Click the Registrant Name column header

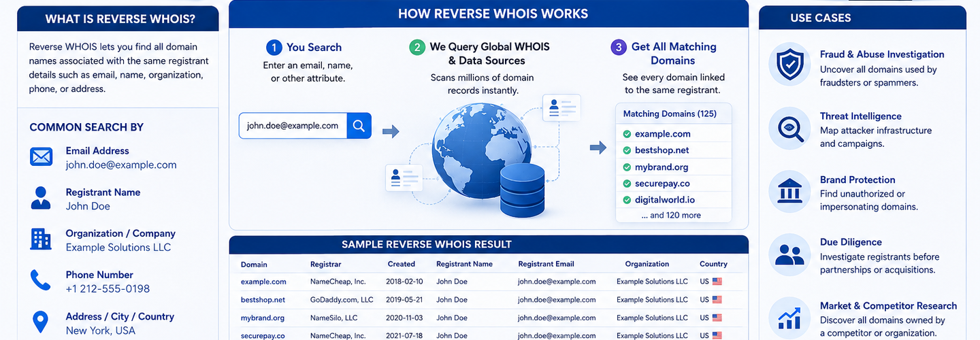point(464,264)
